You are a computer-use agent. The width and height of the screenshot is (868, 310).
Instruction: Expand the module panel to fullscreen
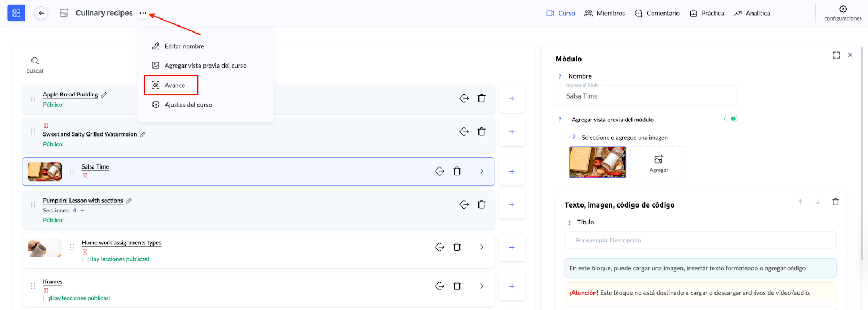coord(836,55)
